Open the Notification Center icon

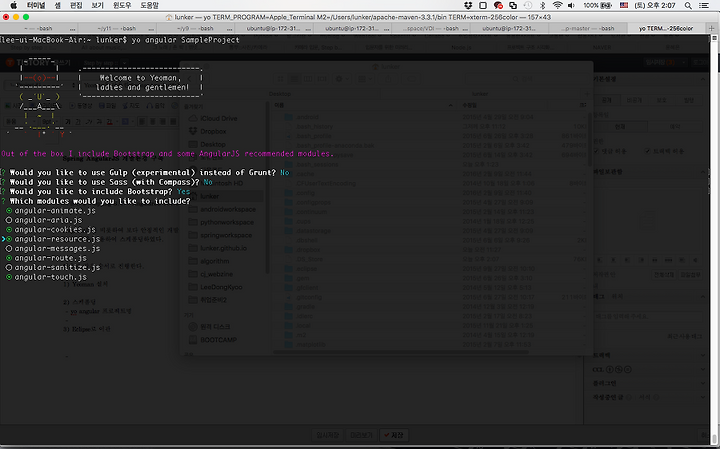click(x=703, y=6)
